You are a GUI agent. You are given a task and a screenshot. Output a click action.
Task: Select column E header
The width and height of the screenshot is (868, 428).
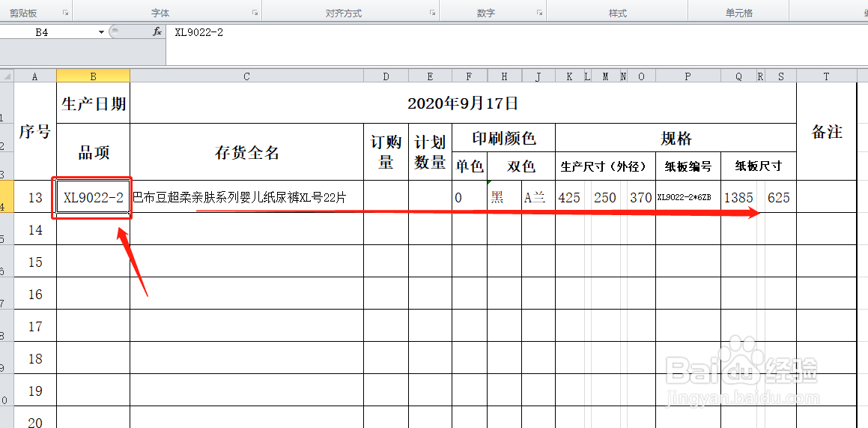[x=430, y=76]
